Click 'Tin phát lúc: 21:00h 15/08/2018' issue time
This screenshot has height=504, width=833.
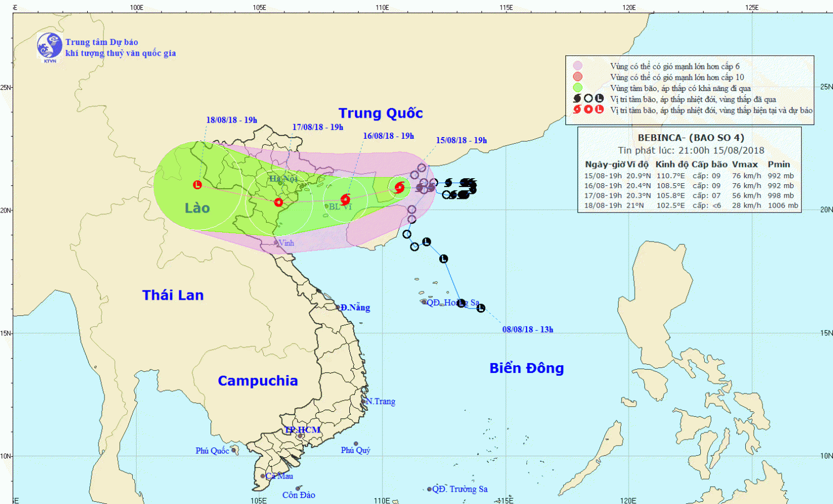pyautogui.click(x=691, y=150)
